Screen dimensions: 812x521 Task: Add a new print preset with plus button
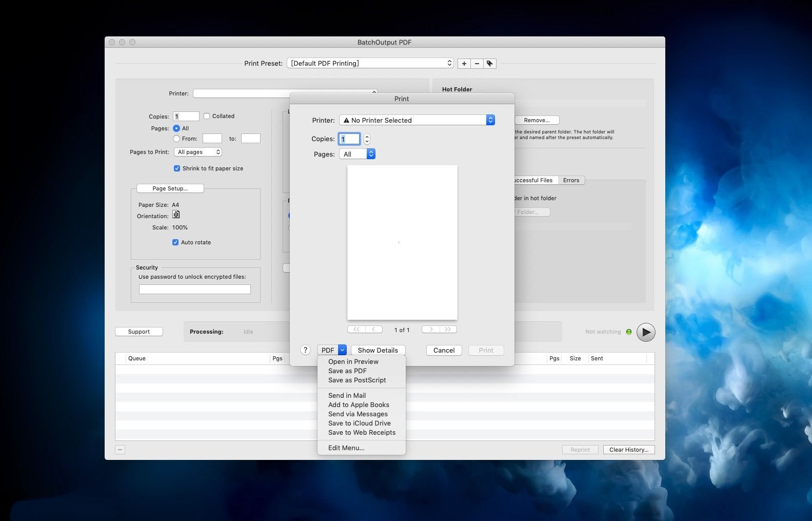tap(464, 64)
